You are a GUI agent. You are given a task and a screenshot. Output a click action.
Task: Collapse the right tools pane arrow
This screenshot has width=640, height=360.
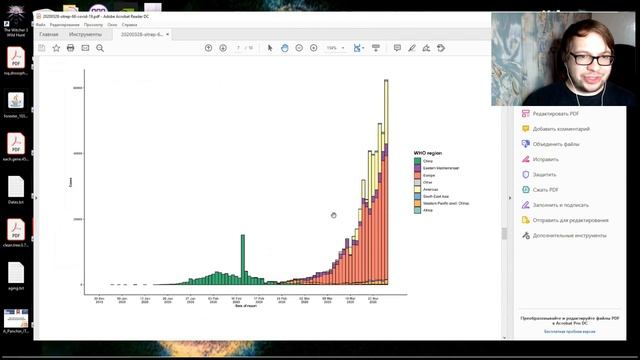tap(509, 198)
